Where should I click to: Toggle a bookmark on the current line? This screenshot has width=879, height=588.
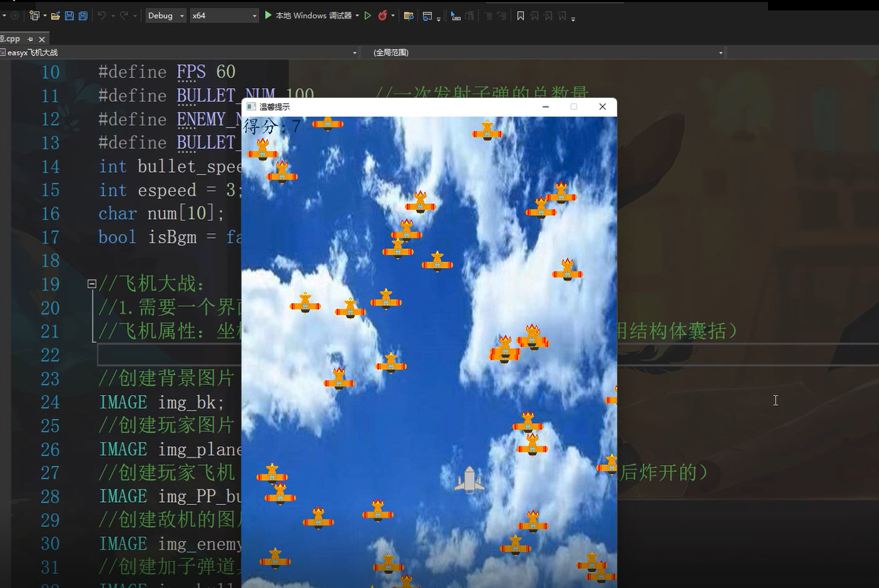(x=520, y=15)
